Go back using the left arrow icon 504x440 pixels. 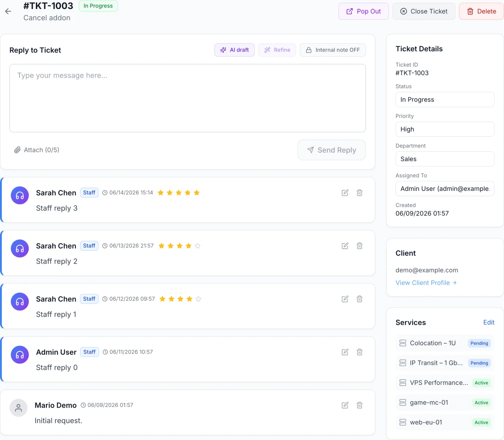point(8,11)
